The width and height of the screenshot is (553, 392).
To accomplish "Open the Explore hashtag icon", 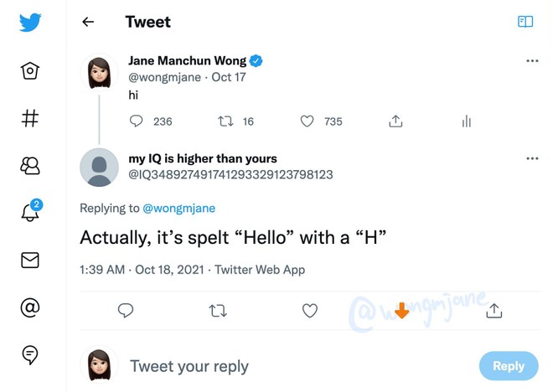I will click(30, 118).
